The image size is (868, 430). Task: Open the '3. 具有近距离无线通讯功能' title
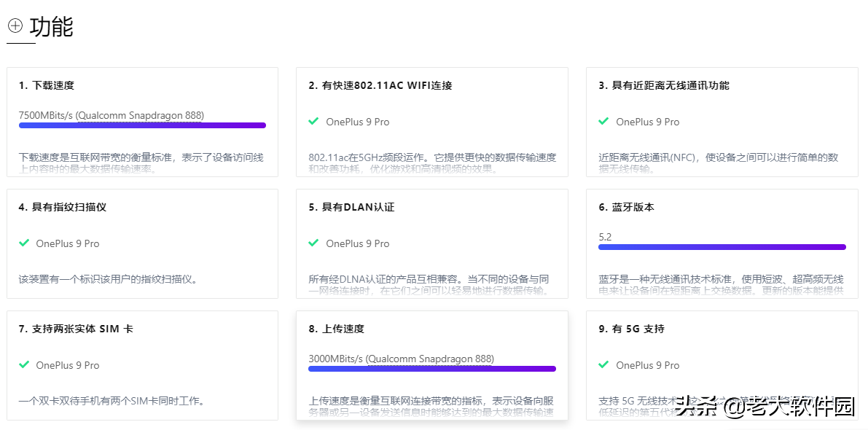click(x=664, y=85)
